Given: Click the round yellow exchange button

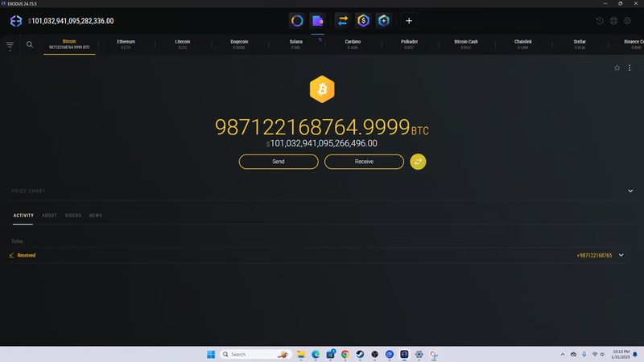Looking at the screenshot, I should point(418,162).
